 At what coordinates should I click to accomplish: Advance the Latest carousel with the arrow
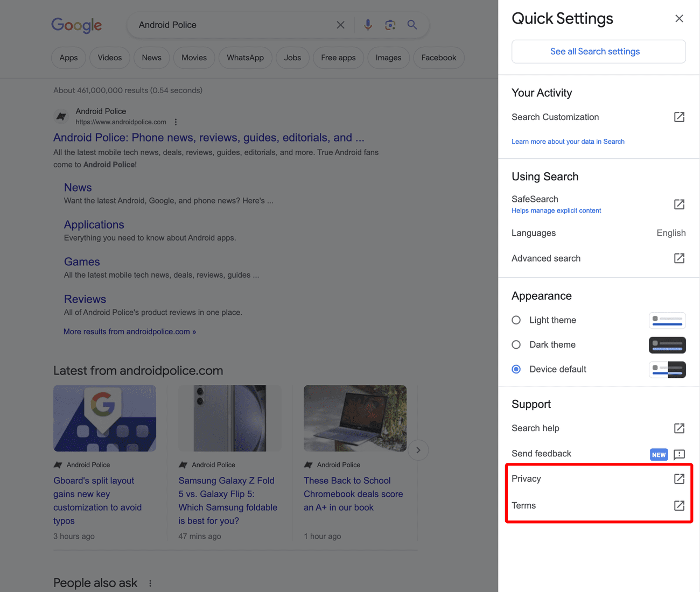[x=418, y=450]
